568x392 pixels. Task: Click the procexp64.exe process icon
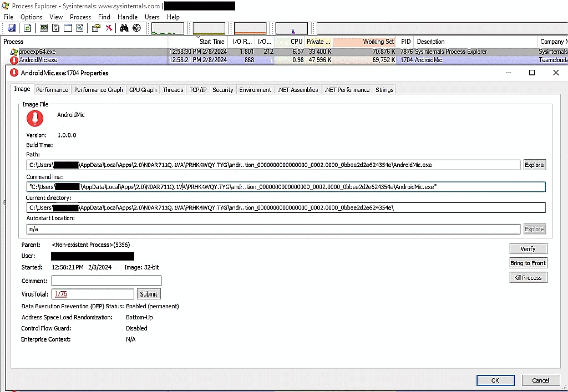(14, 52)
